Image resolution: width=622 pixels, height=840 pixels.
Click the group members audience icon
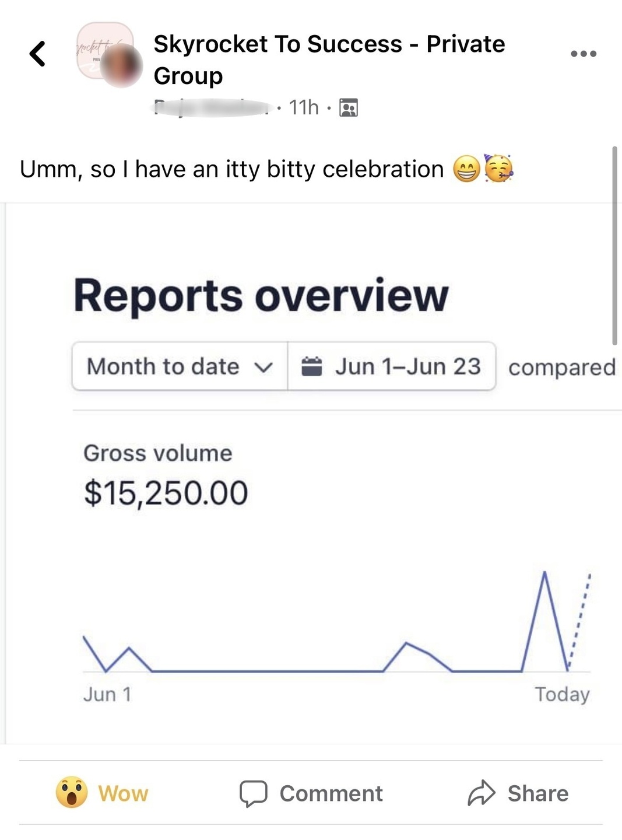pos(349,108)
